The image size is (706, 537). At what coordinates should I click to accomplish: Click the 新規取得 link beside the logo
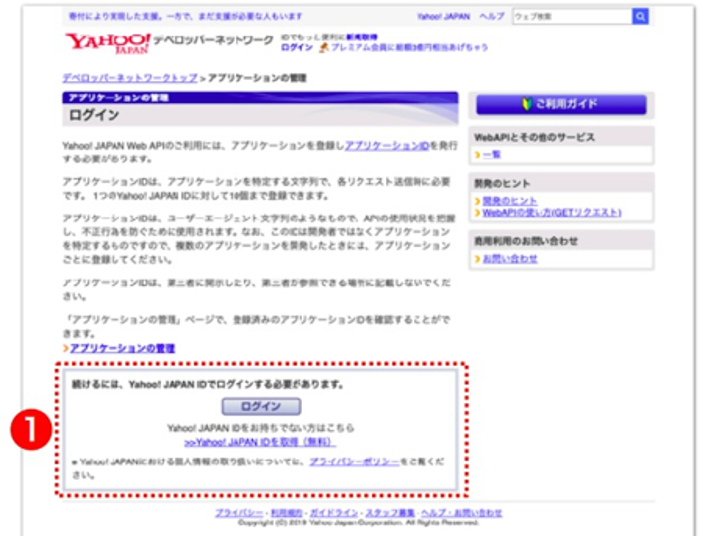pyautogui.click(x=362, y=37)
